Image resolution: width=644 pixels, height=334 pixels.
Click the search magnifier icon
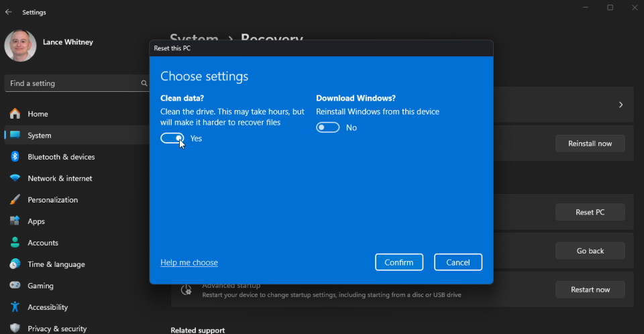[144, 83]
